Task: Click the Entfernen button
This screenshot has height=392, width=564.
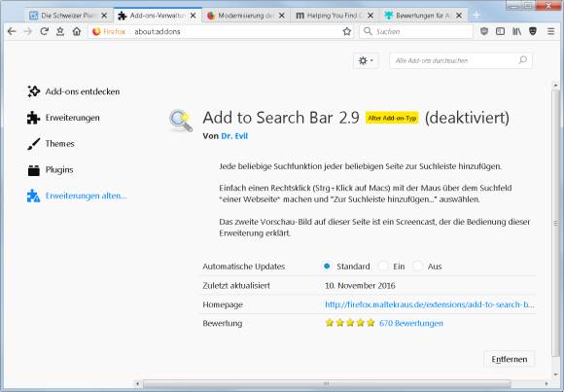Action: (x=509, y=359)
